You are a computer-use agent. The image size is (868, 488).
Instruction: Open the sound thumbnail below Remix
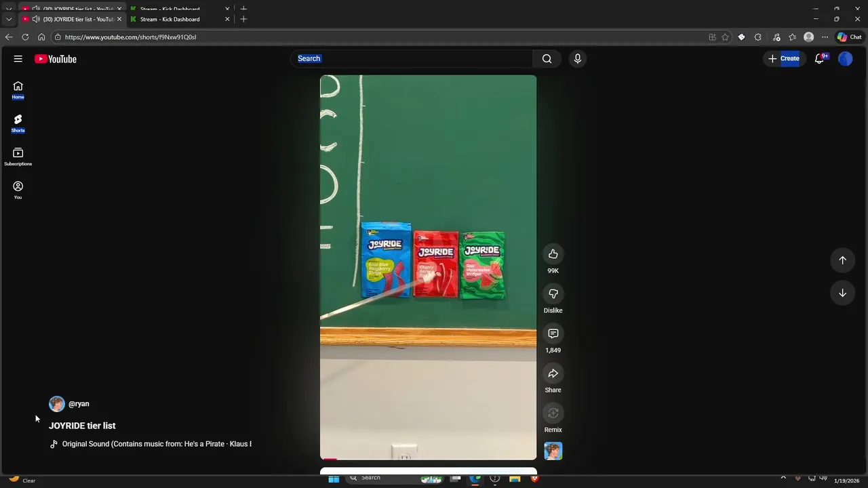pyautogui.click(x=553, y=451)
